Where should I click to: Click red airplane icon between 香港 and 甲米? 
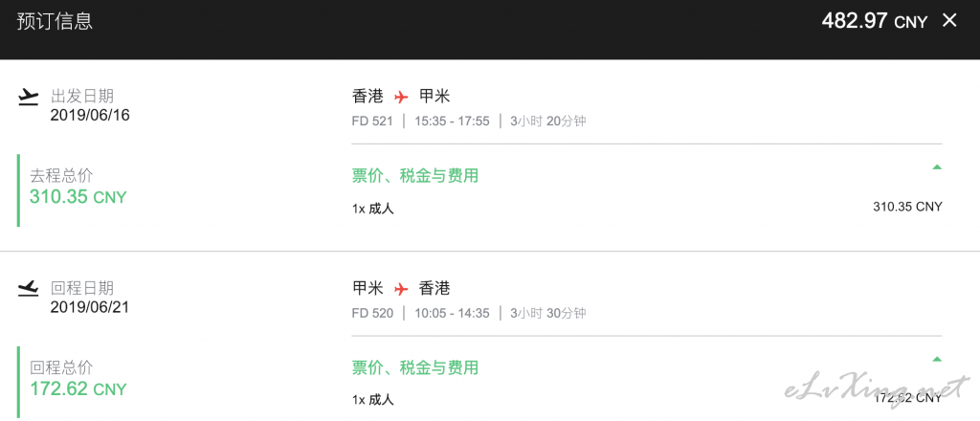[x=401, y=97]
